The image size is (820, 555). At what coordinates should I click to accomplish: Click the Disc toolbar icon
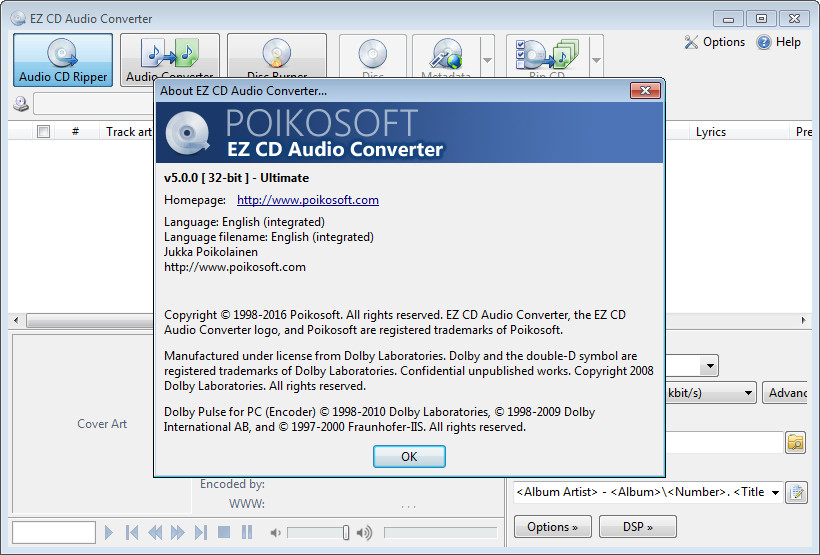coord(372,57)
